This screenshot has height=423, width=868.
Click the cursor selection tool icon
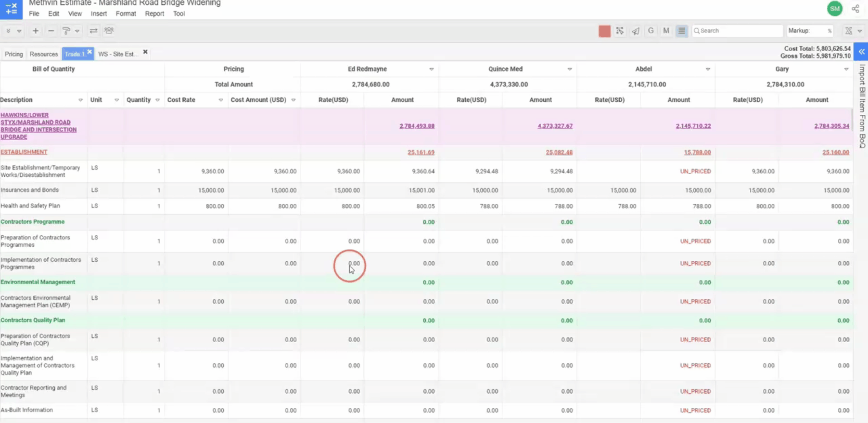(x=620, y=31)
